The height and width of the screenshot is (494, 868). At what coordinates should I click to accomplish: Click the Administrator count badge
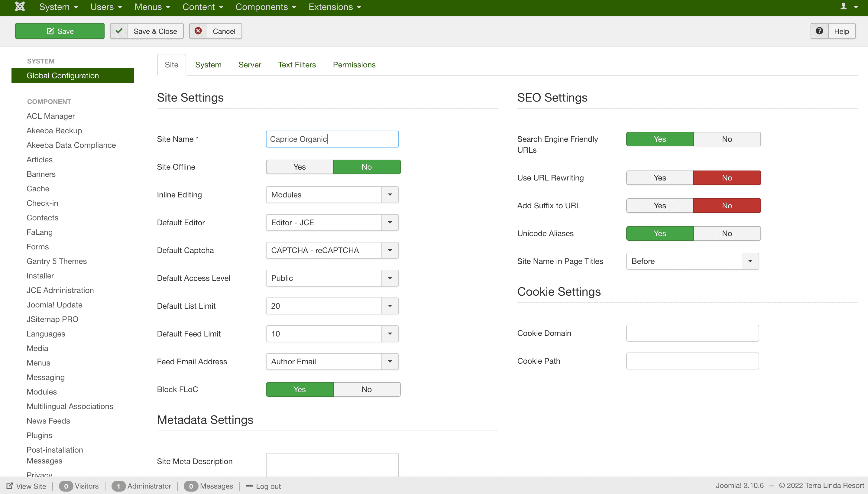click(118, 486)
